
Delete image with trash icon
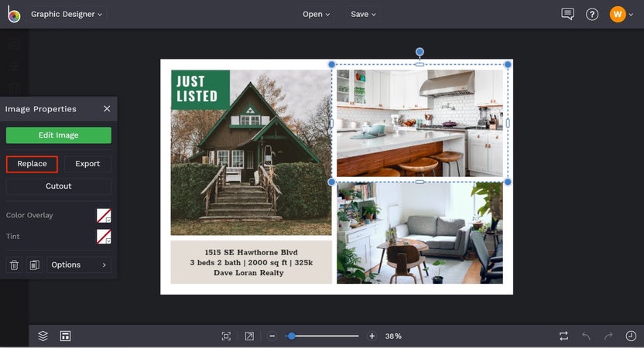click(14, 265)
